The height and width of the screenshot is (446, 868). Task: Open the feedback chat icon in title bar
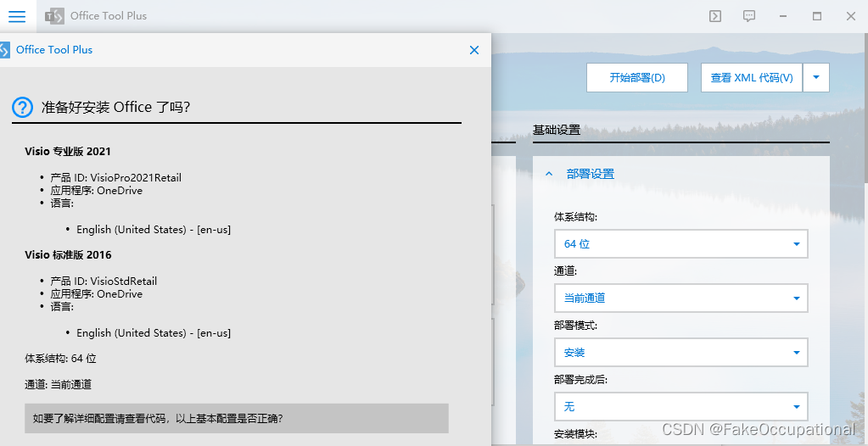coord(749,16)
